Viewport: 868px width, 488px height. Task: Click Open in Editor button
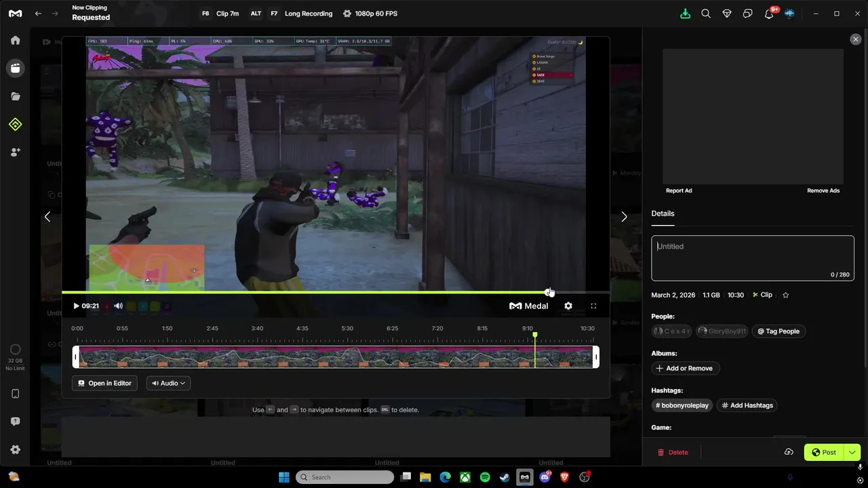coord(104,383)
